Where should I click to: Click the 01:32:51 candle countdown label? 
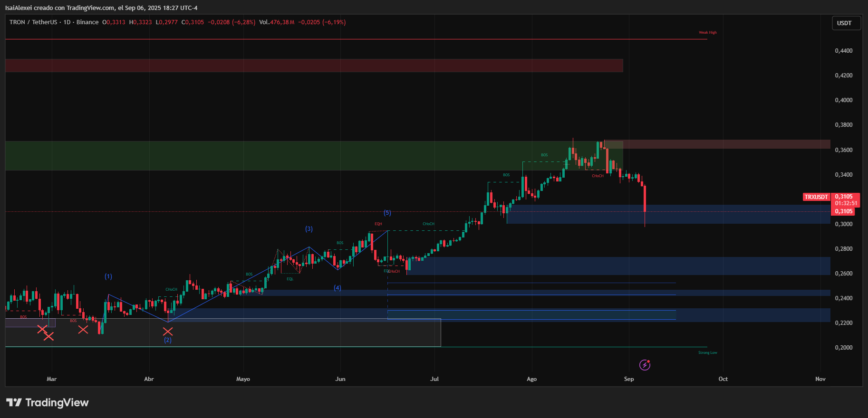[846, 203]
